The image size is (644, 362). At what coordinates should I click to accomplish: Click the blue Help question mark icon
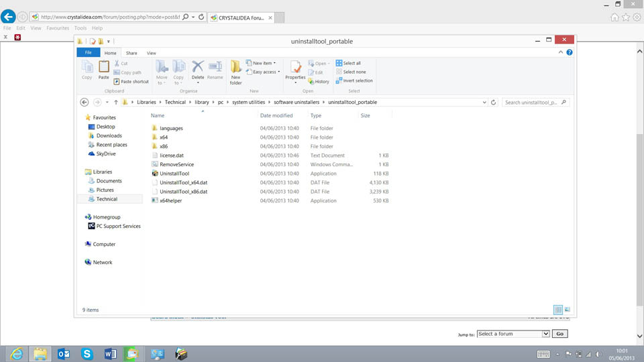coord(570,52)
